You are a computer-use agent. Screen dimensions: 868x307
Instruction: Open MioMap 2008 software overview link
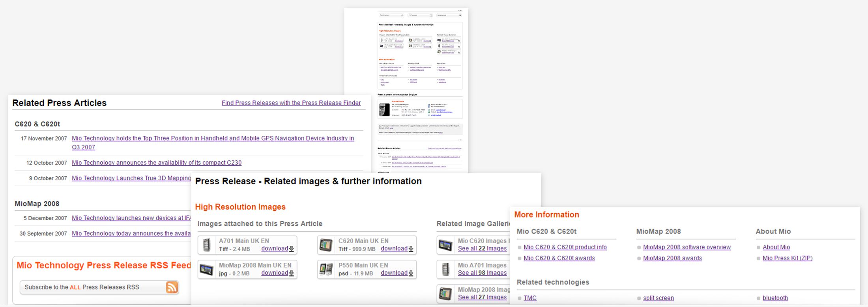687,247
